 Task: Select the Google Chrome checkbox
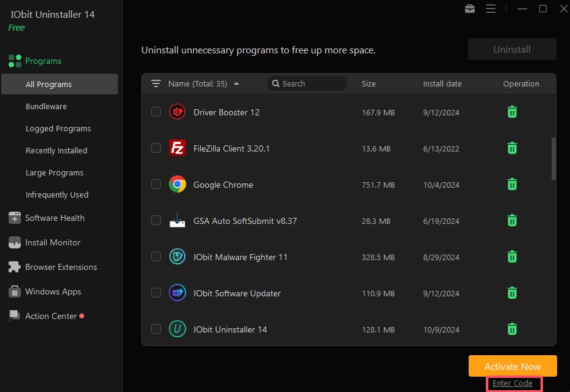[x=156, y=185]
